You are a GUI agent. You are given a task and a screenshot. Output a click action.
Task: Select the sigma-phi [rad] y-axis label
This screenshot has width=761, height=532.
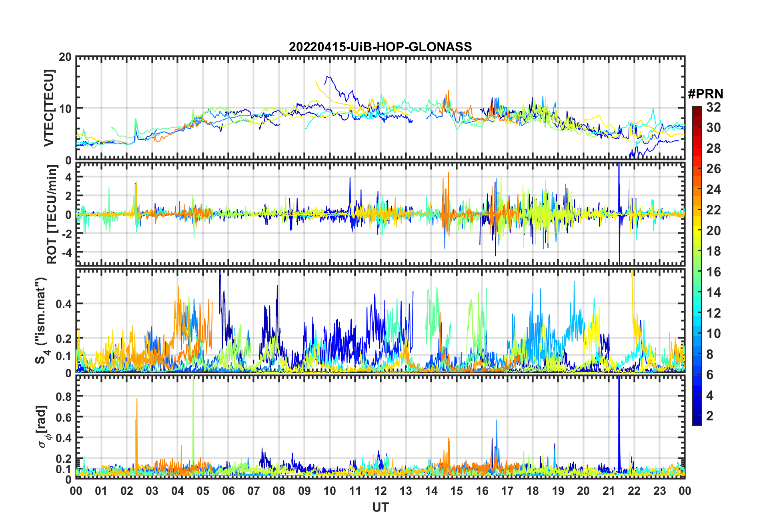(x=43, y=427)
